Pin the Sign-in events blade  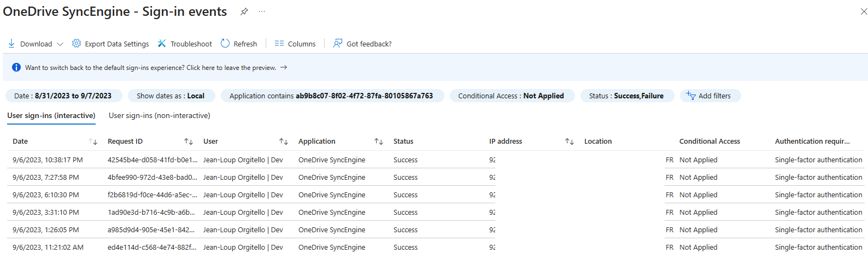coord(244,11)
